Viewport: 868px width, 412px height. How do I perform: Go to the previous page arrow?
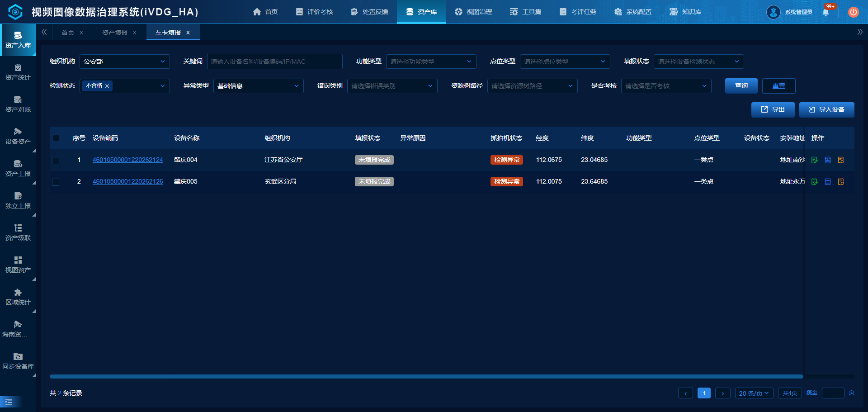point(685,393)
